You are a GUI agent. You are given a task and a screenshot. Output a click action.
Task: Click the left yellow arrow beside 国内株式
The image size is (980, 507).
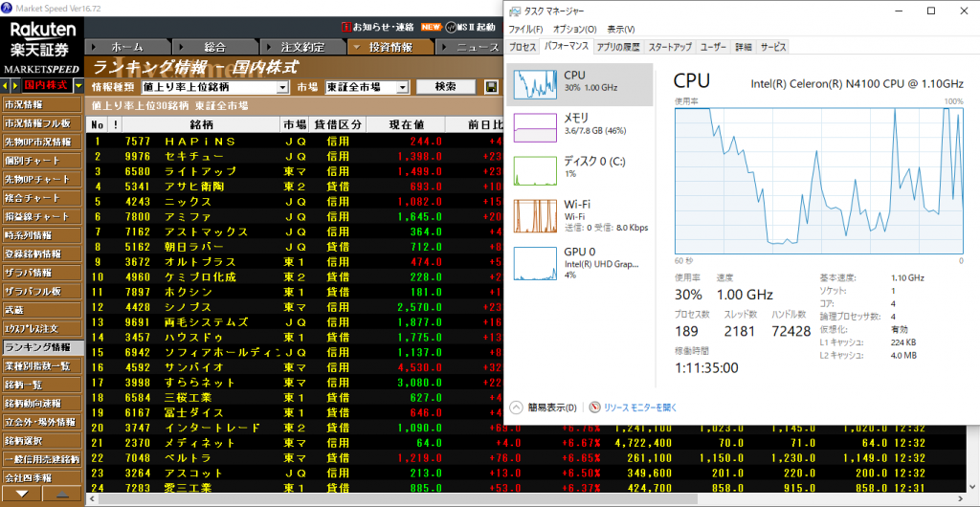(x=6, y=85)
